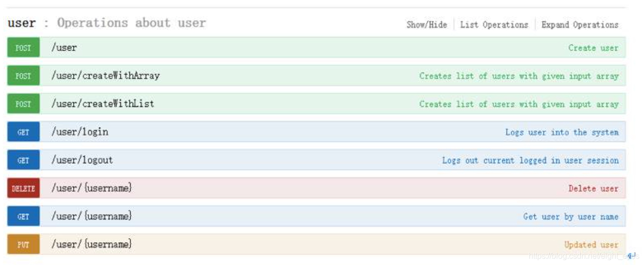This screenshot has height=265, width=644.
Task: Click DELETE badge for /user/{username}
Action: (23, 188)
